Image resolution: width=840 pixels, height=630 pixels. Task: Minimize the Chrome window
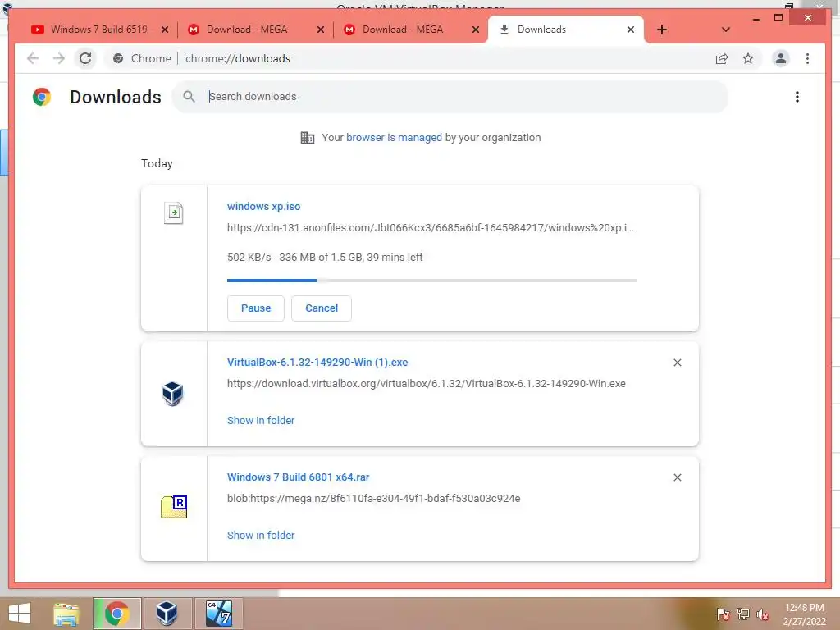[756, 18]
